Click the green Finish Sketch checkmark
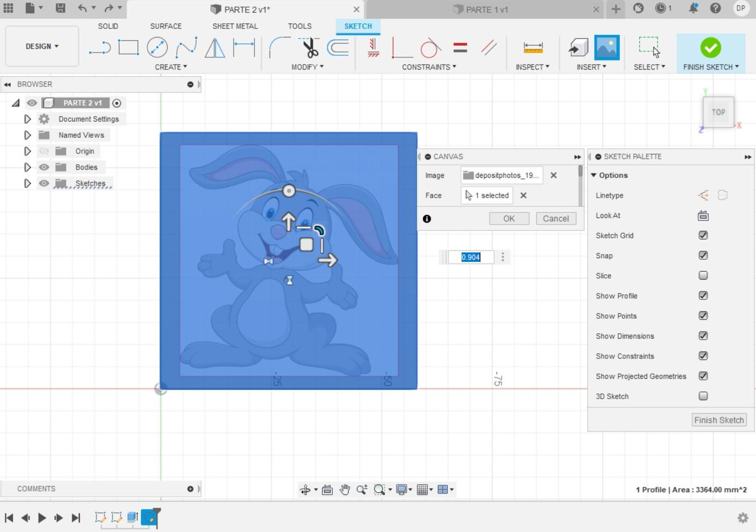The width and height of the screenshot is (756, 532). (710, 48)
